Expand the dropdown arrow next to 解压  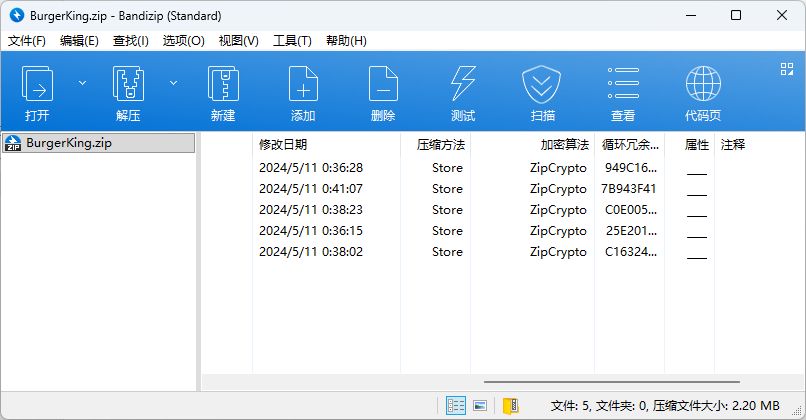[x=173, y=82]
